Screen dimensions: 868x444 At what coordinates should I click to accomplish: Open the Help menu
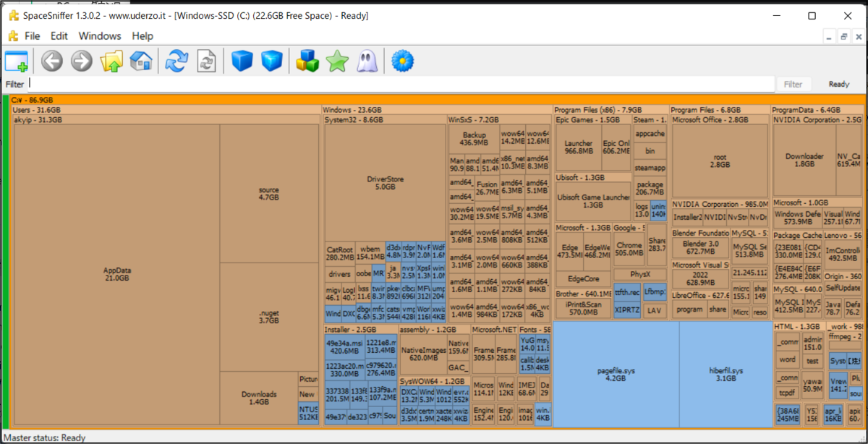click(x=142, y=36)
